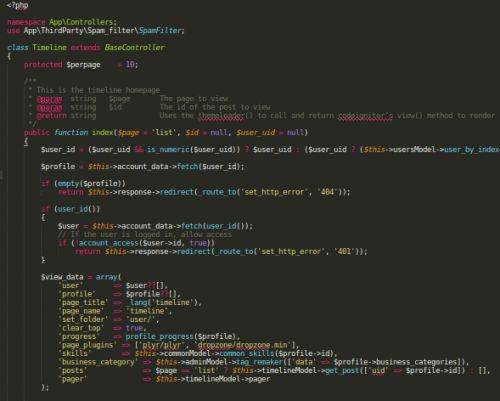The height and width of the screenshot is (401, 500).
Task: Click the profile_progress function call
Action: 159,336
